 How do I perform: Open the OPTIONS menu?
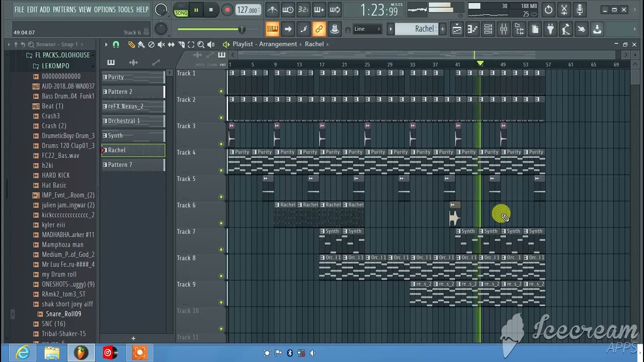105,10
